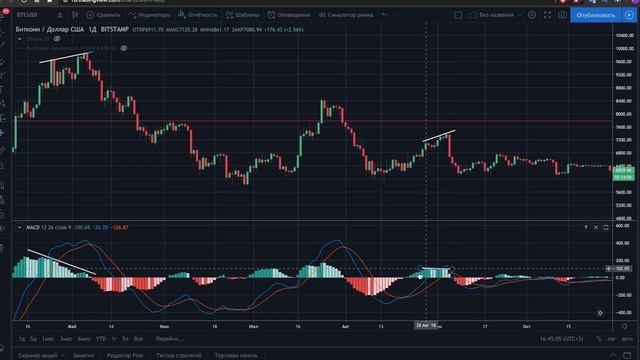Open the timezone menu 16:45:05 (UTC+3)

(x=562, y=339)
